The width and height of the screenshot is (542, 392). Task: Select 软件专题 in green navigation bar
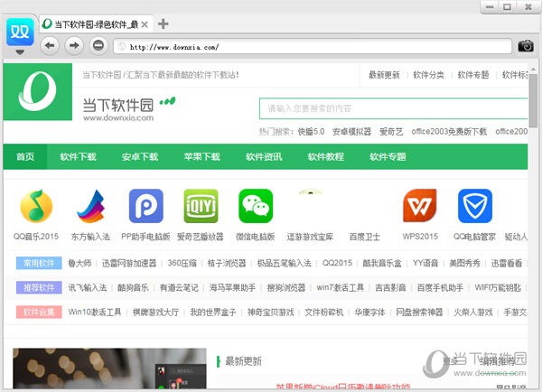(x=388, y=157)
